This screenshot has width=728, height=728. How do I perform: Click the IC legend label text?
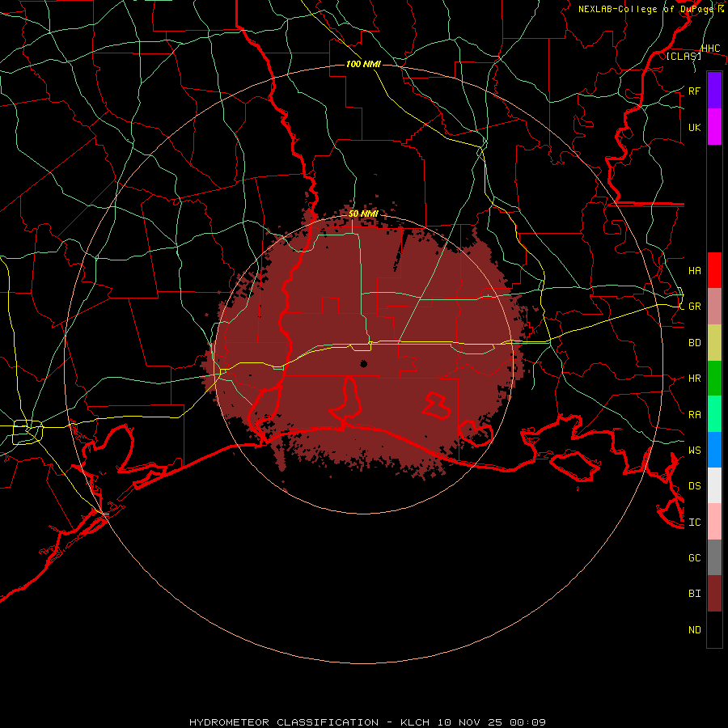pyautogui.click(x=695, y=523)
